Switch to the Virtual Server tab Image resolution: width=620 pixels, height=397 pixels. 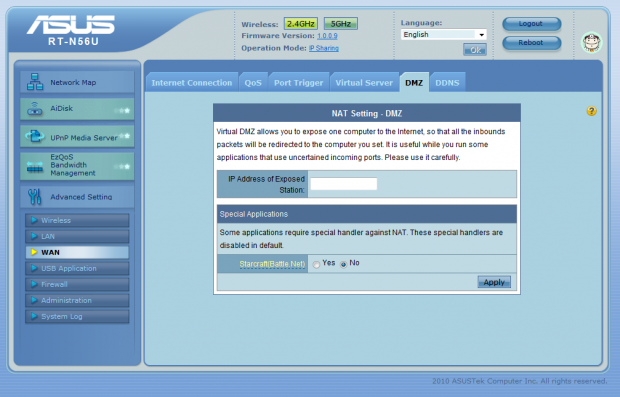(x=364, y=83)
